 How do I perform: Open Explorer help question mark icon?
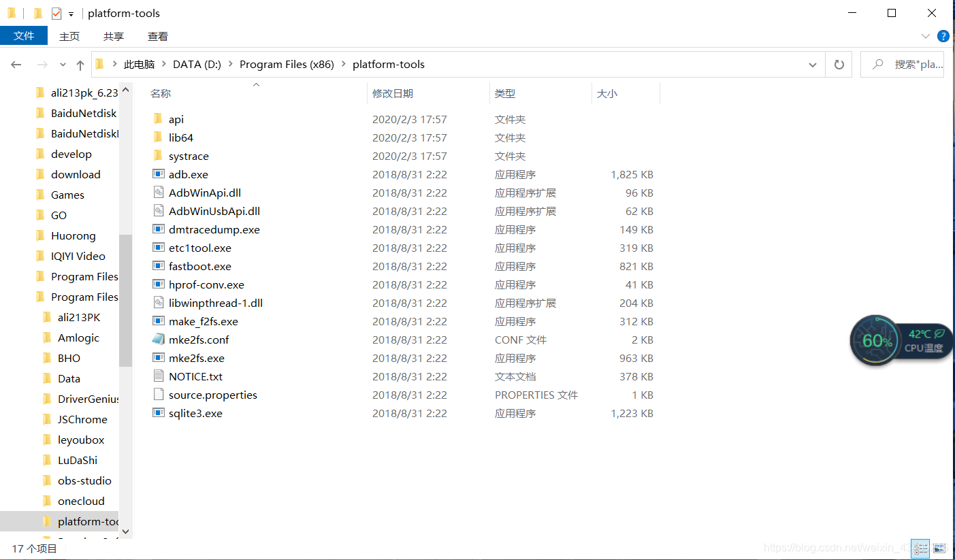(x=943, y=36)
